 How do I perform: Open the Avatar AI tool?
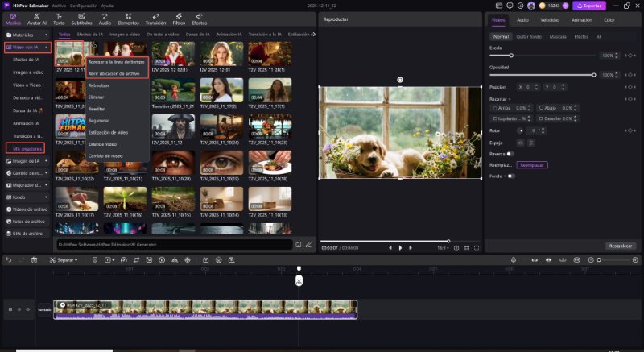coord(37,19)
